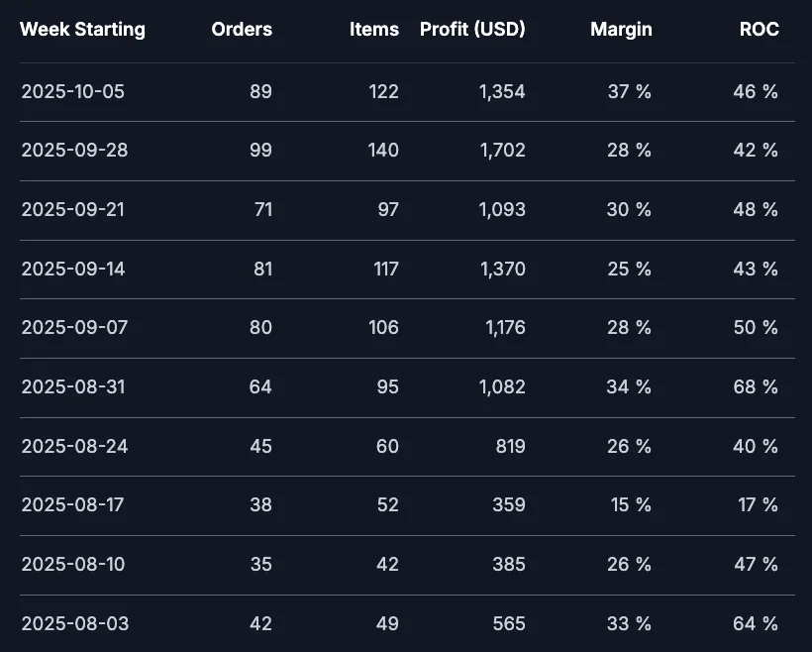Select the 2025-09-07 week date cell

[73, 328]
